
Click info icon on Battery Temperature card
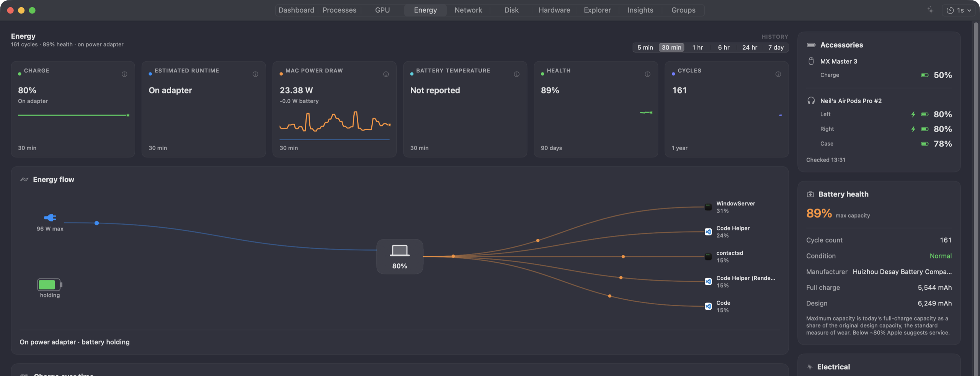coord(516,74)
